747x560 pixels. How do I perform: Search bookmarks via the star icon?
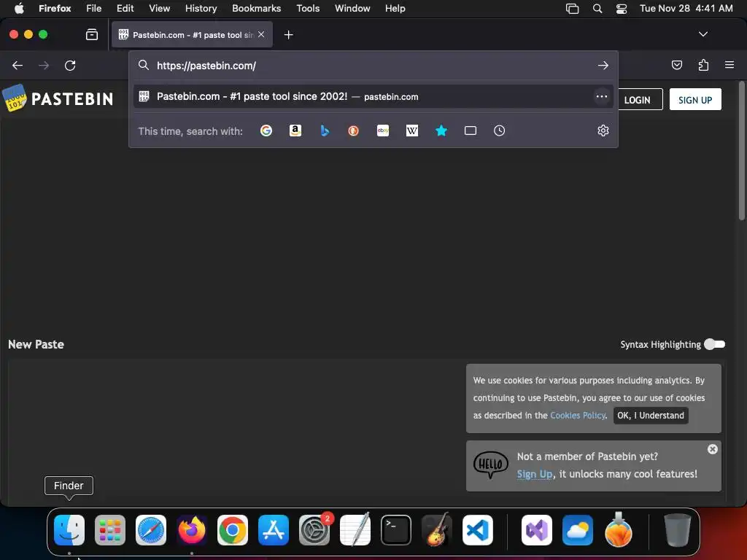(441, 131)
